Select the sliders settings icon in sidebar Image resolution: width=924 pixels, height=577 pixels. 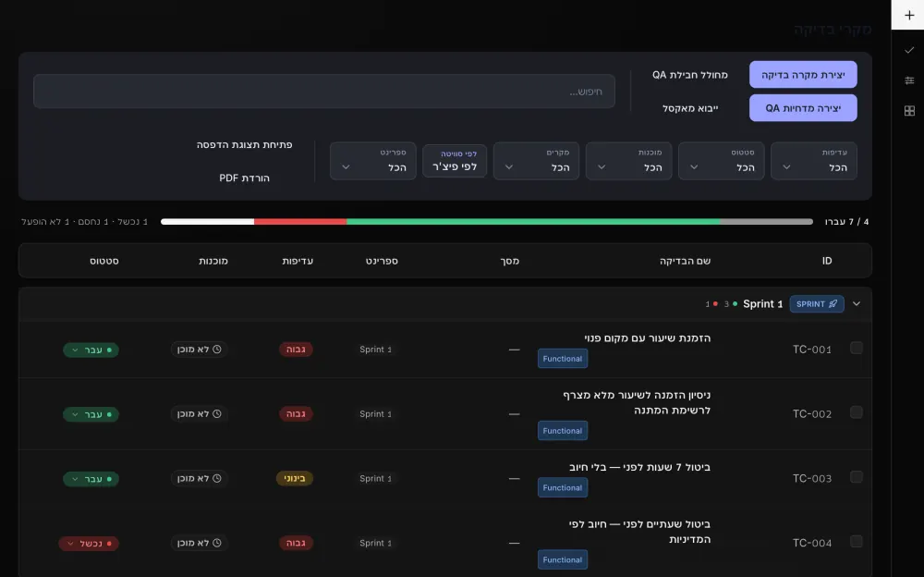(908, 80)
